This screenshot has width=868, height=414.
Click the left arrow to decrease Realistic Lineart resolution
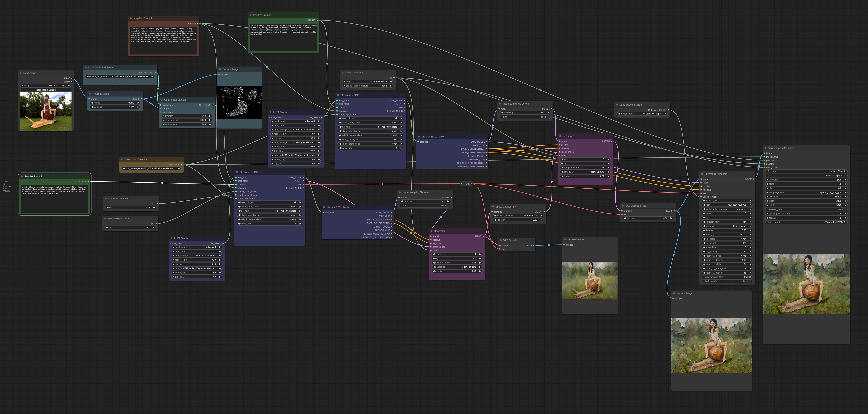coord(92,107)
